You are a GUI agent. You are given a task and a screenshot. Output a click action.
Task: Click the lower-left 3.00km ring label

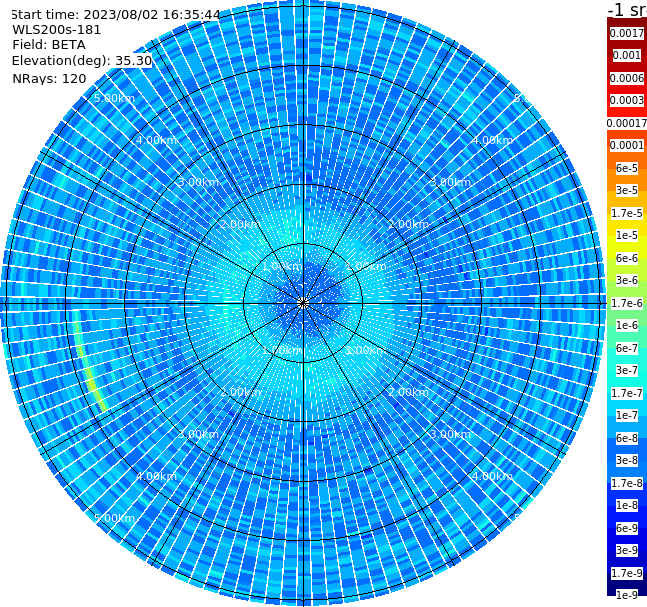(198, 434)
